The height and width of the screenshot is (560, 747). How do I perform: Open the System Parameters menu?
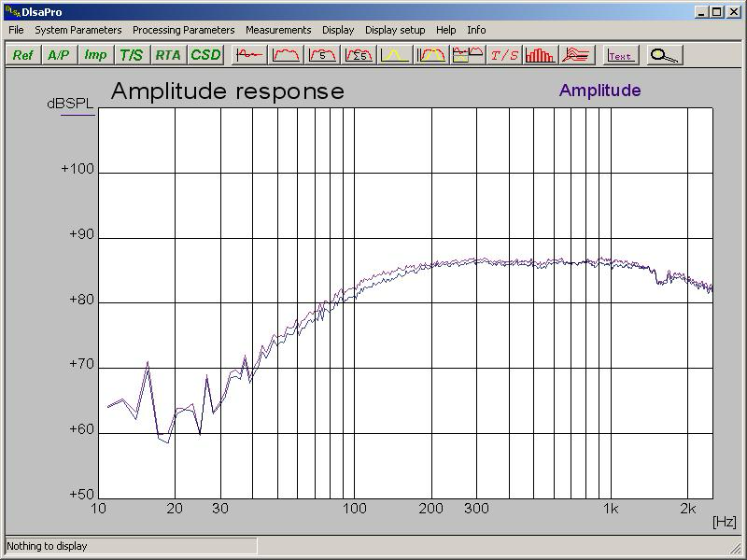(x=78, y=30)
